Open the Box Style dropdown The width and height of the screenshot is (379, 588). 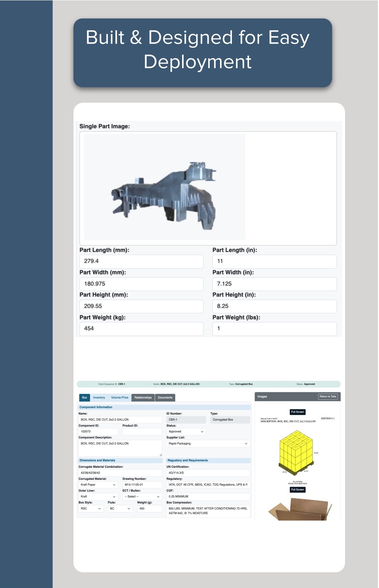[91, 508]
